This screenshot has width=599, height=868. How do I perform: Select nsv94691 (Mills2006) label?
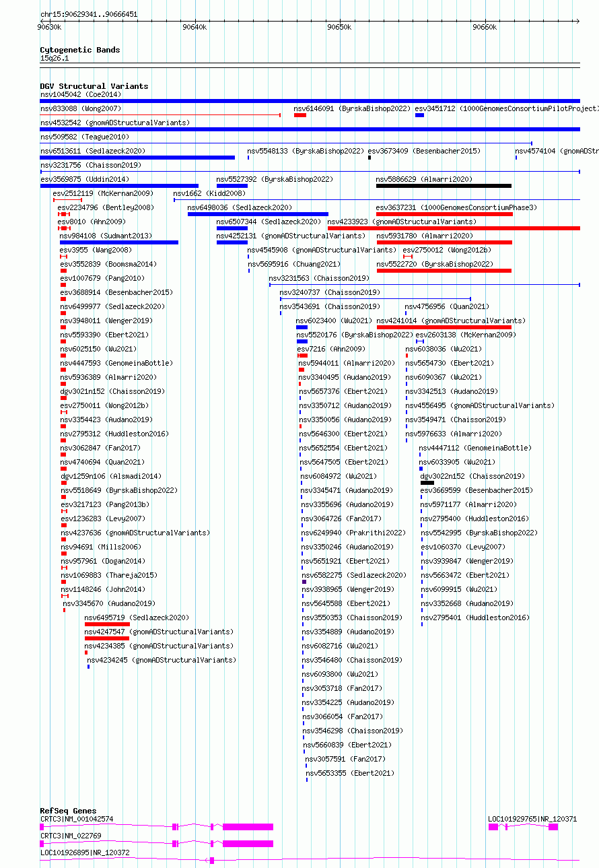[x=102, y=547]
